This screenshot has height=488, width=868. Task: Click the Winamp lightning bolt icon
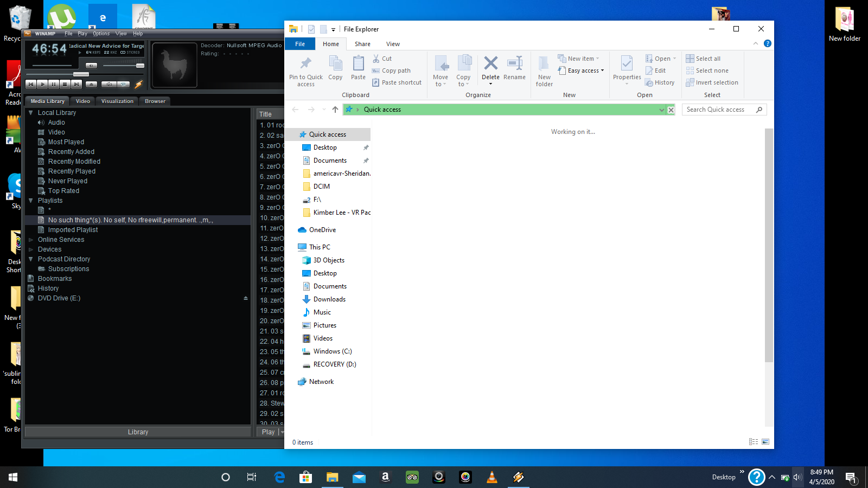coord(138,84)
